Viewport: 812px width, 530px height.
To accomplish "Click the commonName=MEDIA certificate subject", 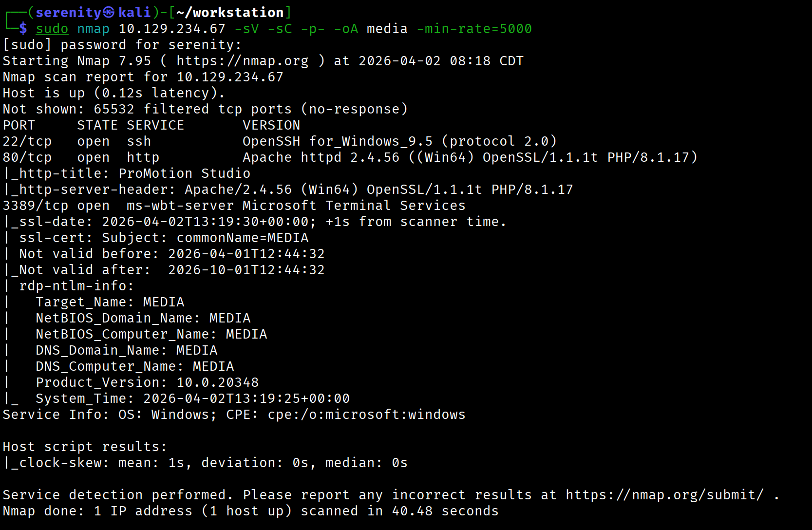I will point(242,238).
